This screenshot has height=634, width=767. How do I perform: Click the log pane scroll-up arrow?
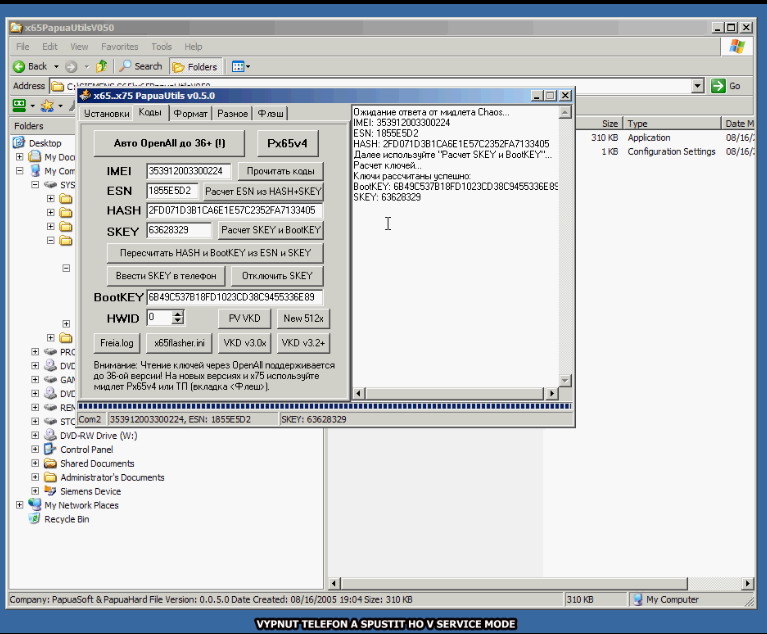point(564,113)
